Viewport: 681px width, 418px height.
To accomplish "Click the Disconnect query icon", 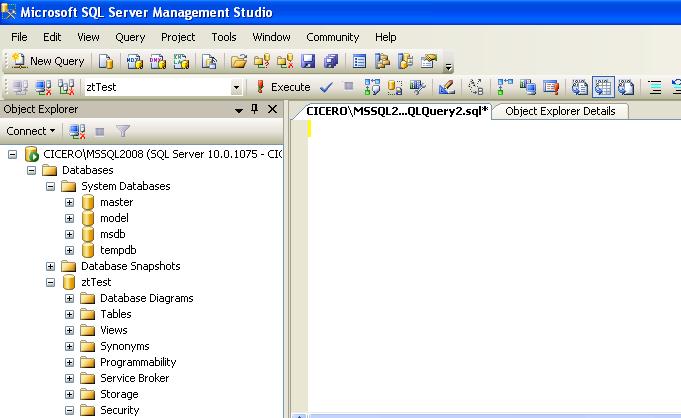I will coord(43,87).
